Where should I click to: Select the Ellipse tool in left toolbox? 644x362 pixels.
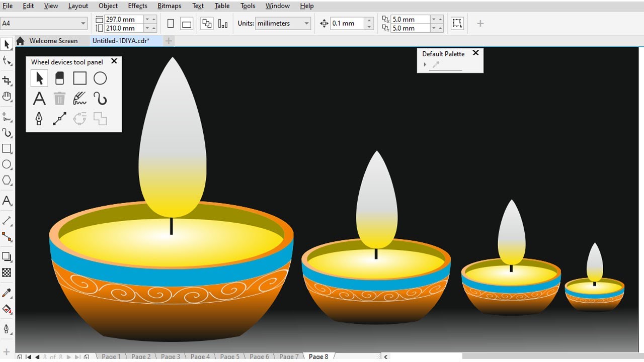coord(7,164)
